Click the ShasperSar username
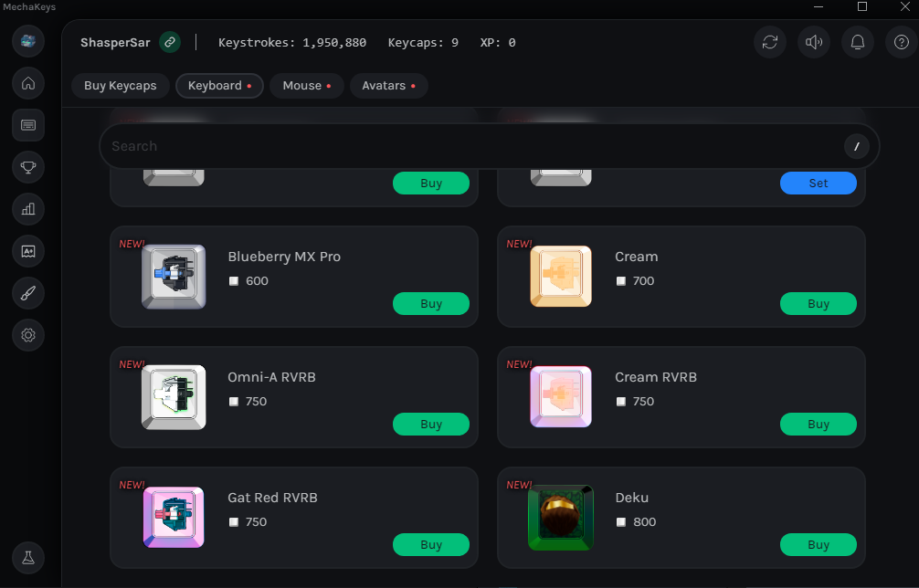Viewport: 919px width, 588px height. (115, 42)
